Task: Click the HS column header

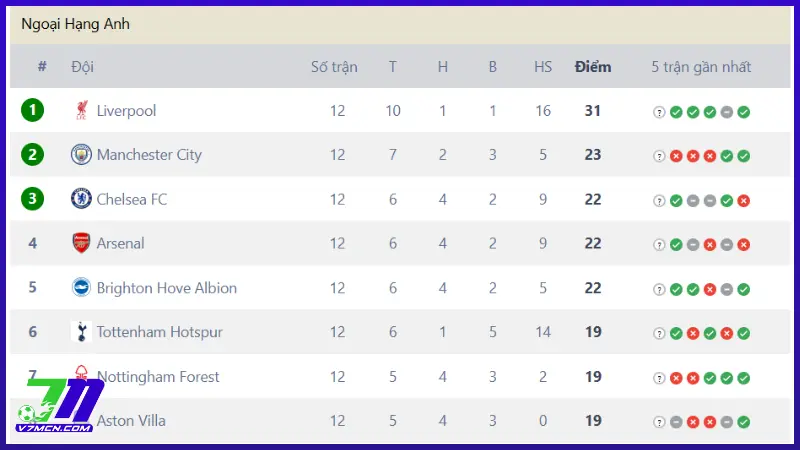Action: click(x=543, y=67)
